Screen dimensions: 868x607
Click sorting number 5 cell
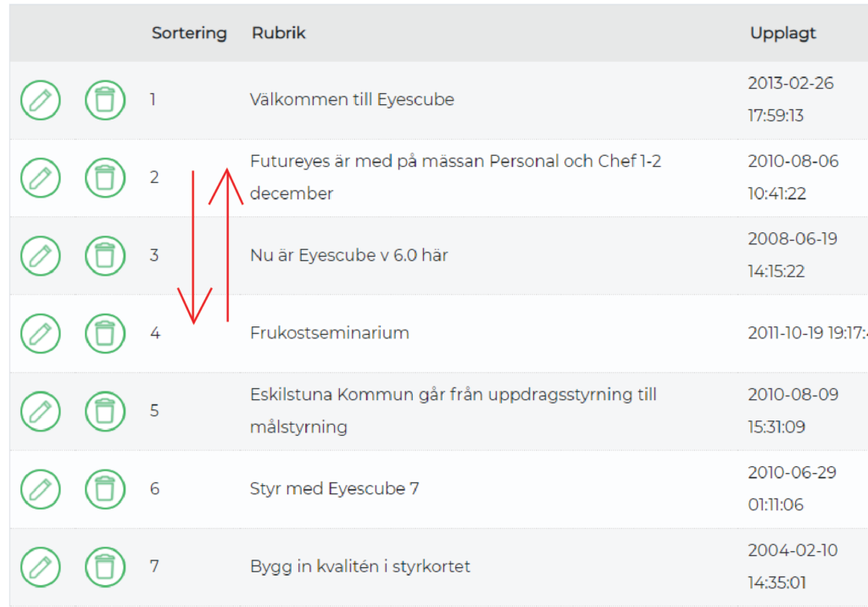(x=154, y=410)
